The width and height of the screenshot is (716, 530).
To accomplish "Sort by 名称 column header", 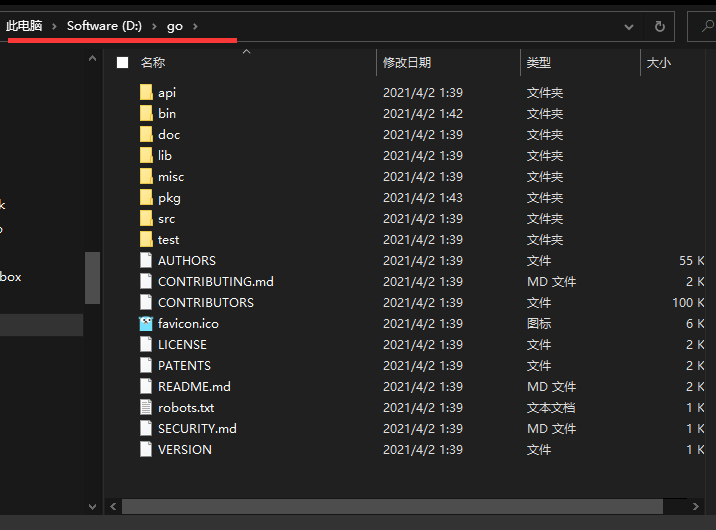I will click(153, 63).
